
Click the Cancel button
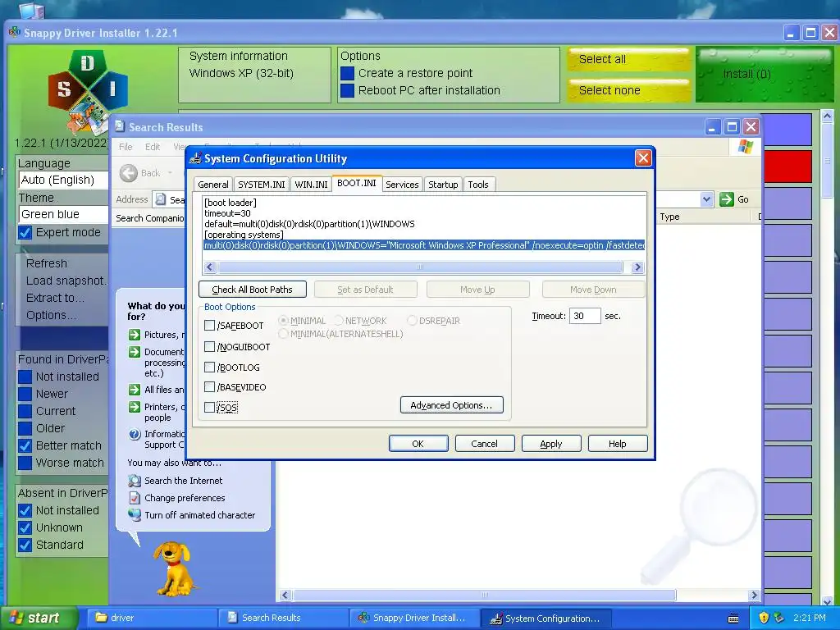(484, 444)
